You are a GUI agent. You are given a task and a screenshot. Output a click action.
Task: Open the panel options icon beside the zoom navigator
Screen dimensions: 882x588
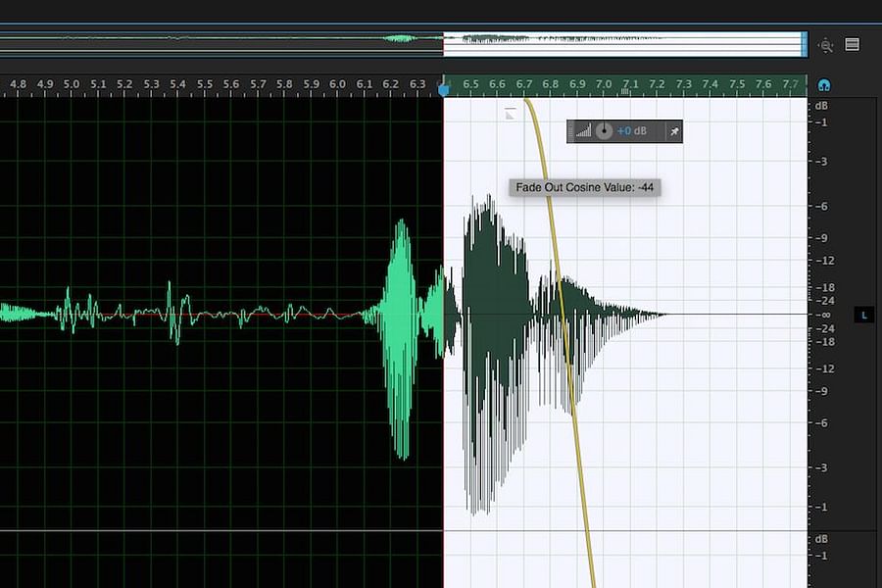tap(851, 43)
